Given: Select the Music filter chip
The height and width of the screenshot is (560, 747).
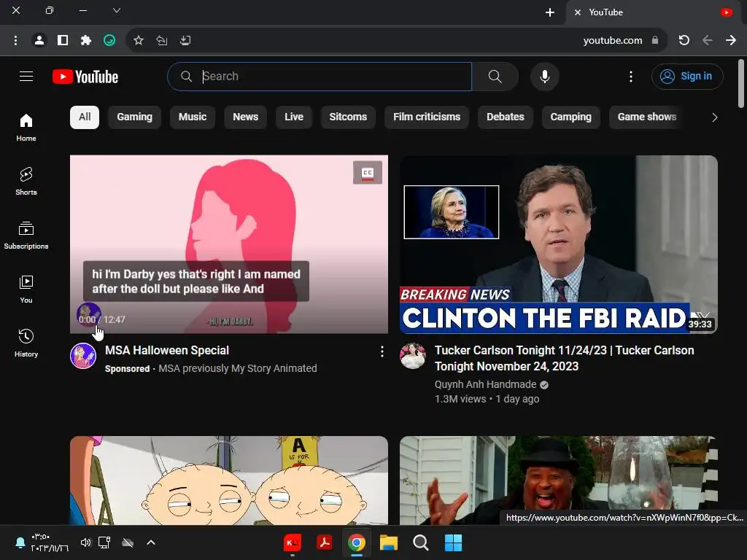Looking at the screenshot, I should (x=193, y=117).
